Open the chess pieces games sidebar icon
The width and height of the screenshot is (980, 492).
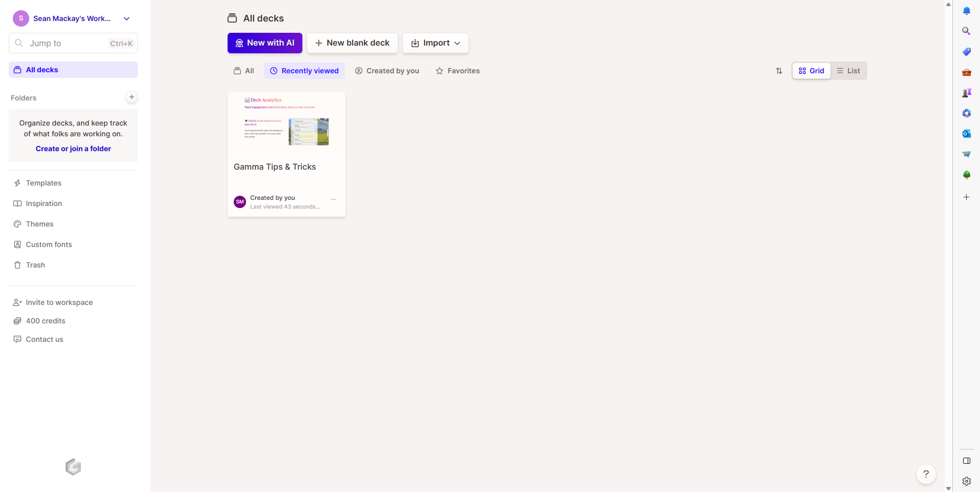[966, 93]
